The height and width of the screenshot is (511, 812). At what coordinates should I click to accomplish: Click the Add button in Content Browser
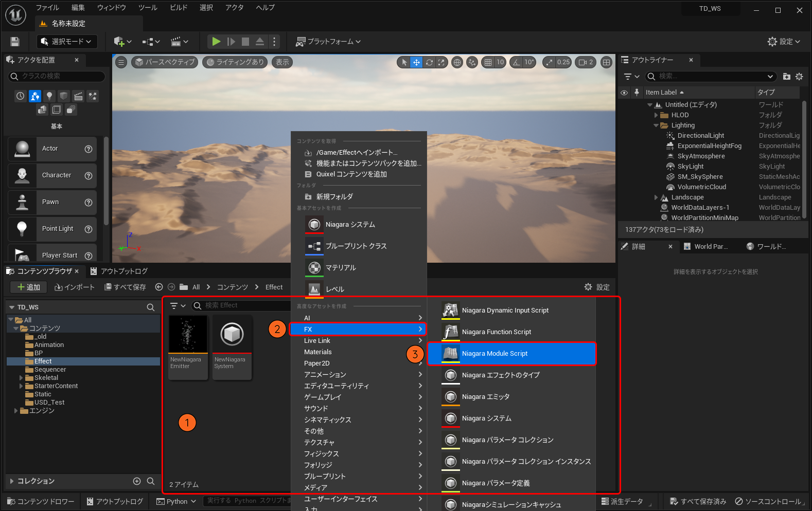pyautogui.click(x=28, y=287)
